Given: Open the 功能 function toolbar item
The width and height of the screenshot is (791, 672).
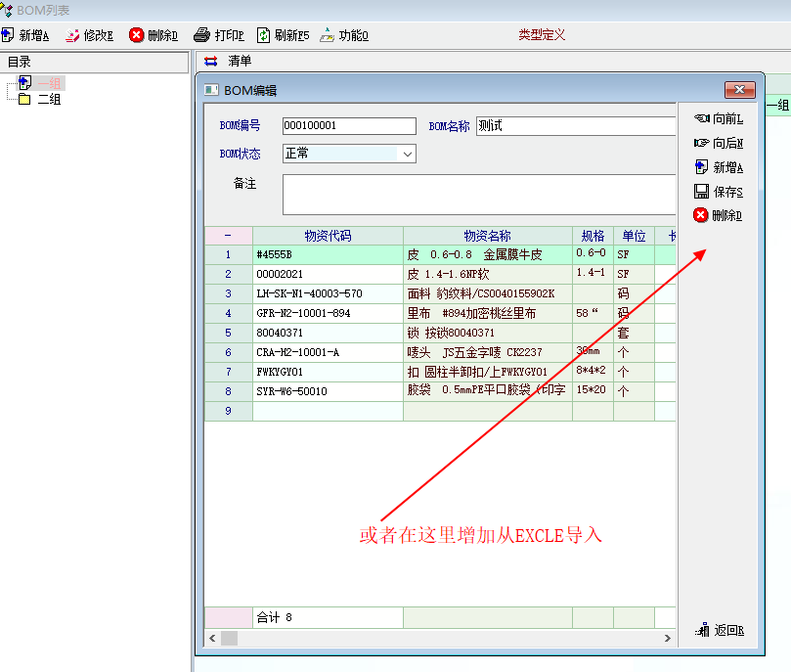Looking at the screenshot, I should click(328, 35).
